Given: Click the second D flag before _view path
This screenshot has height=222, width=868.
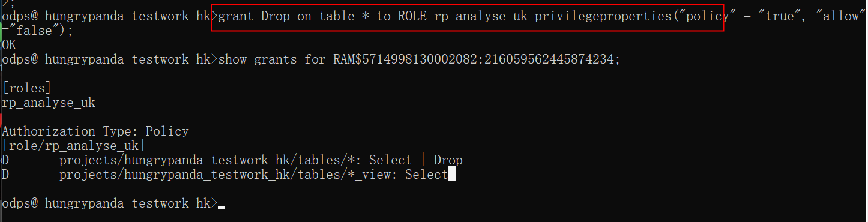Looking at the screenshot, I should coord(5,175).
